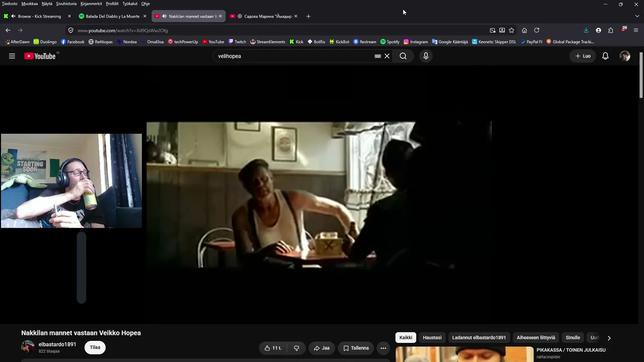644x362 pixels.
Task: Go back to the previous page
Action: pos(8,30)
